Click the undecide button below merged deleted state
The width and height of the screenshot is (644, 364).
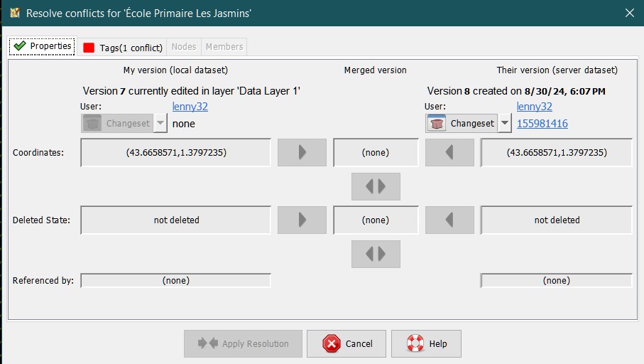tap(376, 254)
